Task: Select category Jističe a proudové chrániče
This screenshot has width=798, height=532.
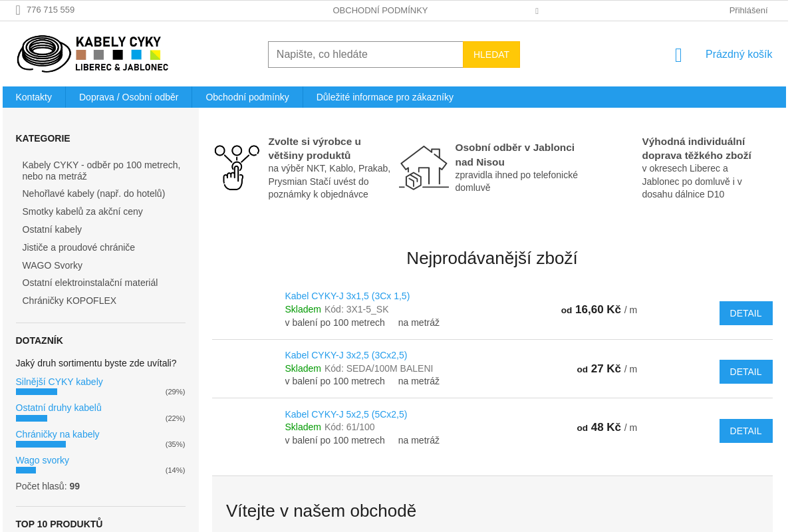Action: pyautogui.click(x=78, y=247)
